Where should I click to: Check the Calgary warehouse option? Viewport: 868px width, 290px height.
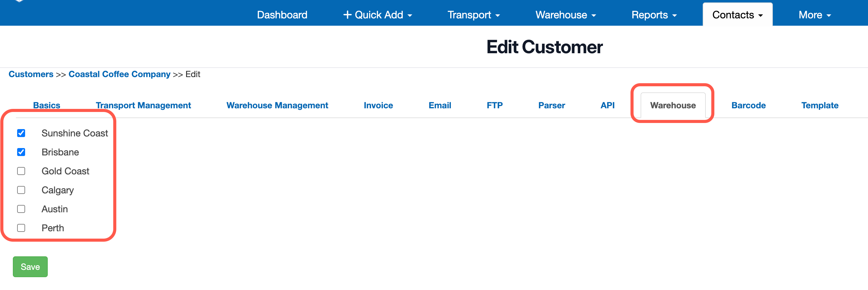point(21,190)
